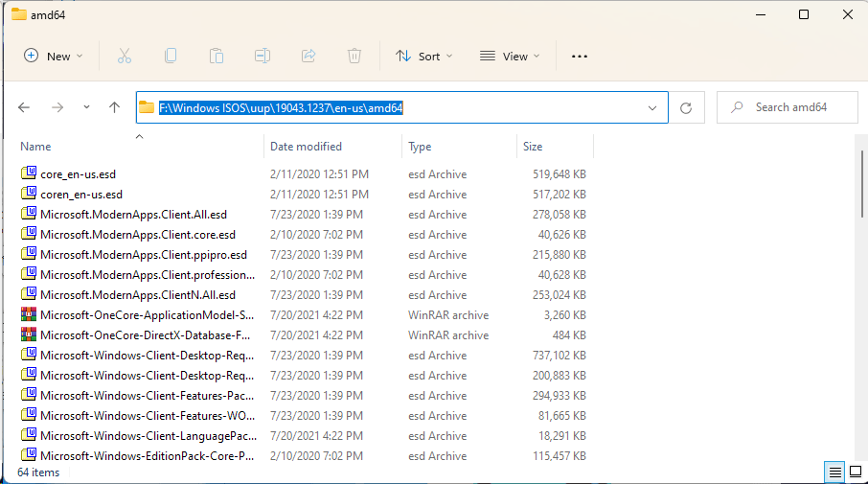Click the Share icon in toolbar
The height and width of the screenshot is (484, 868).
click(308, 56)
